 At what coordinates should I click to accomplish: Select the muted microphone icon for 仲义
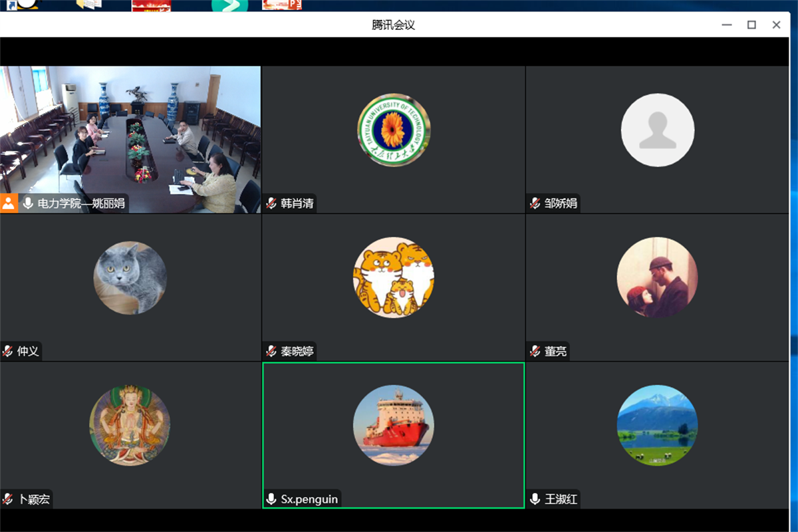[x=8, y=351]
